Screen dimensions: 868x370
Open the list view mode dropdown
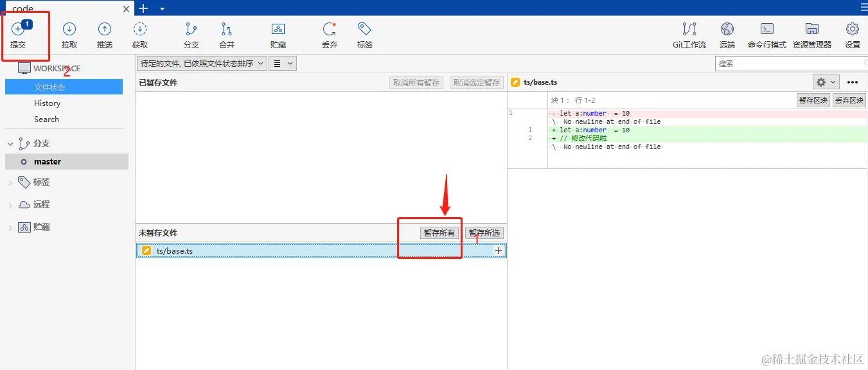(282, 64)
